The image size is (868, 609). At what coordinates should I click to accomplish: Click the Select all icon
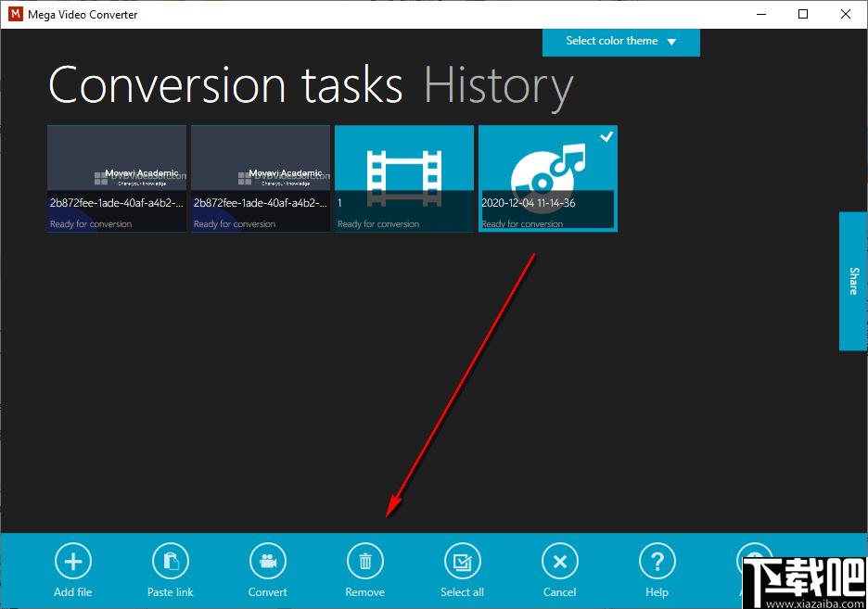coord(462,561)
